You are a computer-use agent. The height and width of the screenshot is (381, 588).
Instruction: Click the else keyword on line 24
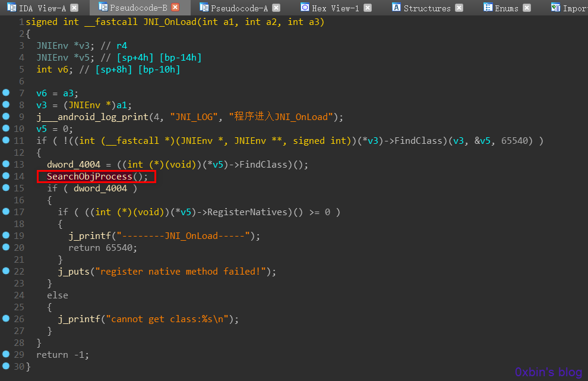[x=58, y=295]
